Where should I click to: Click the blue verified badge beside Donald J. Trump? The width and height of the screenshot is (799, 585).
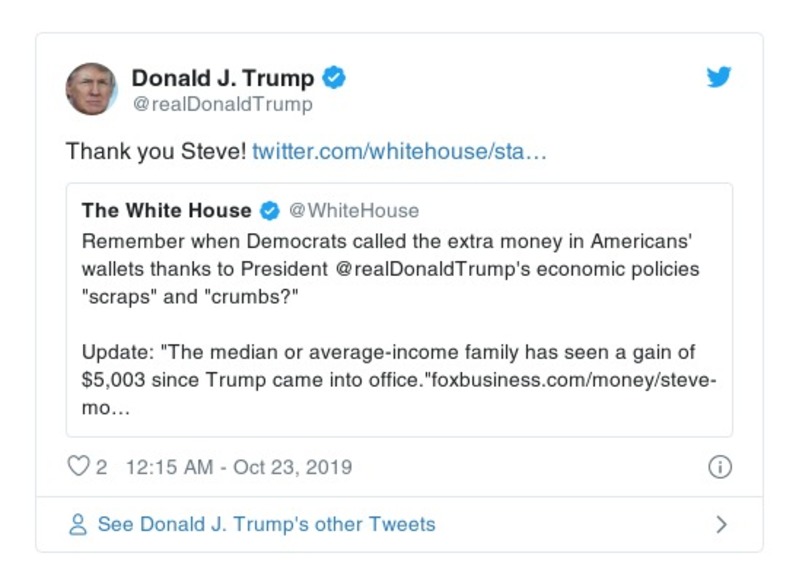335,78
